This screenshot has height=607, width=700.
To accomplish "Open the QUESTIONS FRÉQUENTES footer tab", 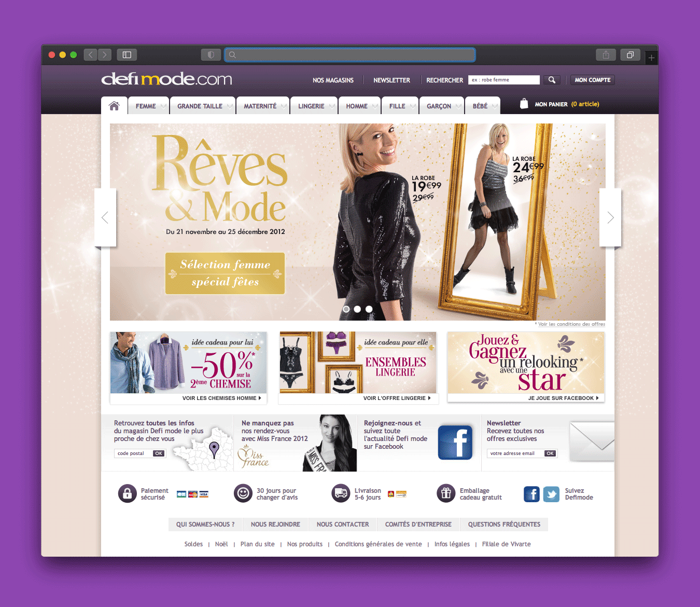I will (504, 525).
